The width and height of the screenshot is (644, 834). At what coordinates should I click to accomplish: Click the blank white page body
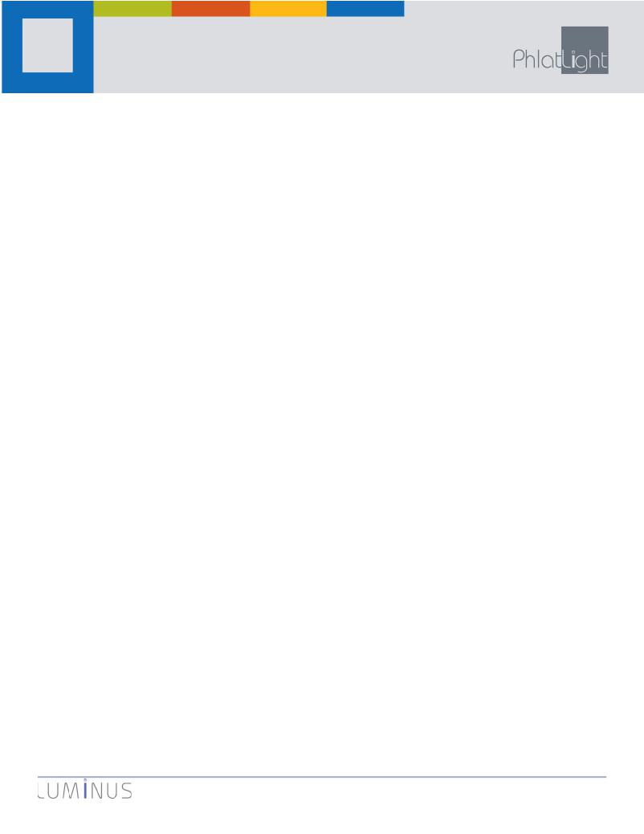322,426
